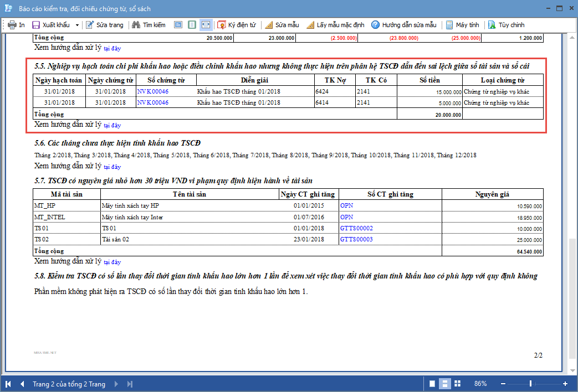Go to first page of report
578x392 pixels.
8,384
